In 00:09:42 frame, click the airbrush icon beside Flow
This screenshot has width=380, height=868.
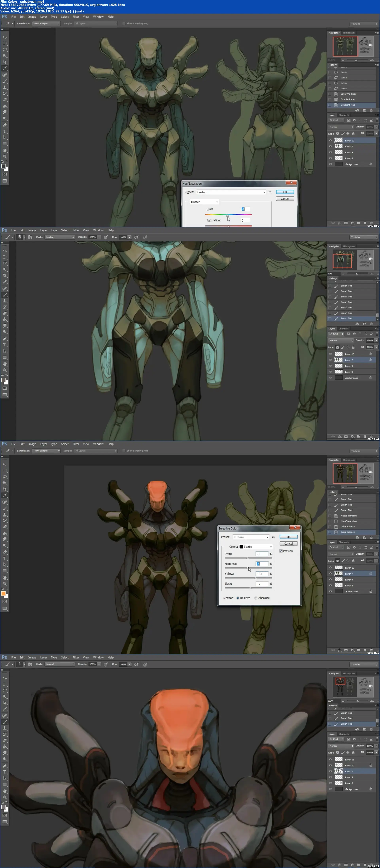click(136, 237)
